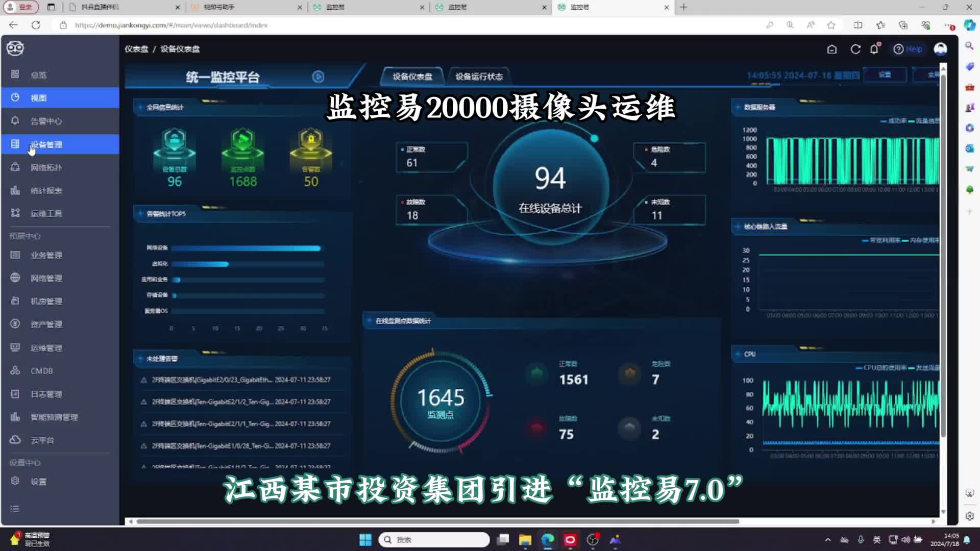The width and height of the screenshot is (980, 551).
Task: Switch to the 设备仪表盘 tab
Action: coord(412,77)
